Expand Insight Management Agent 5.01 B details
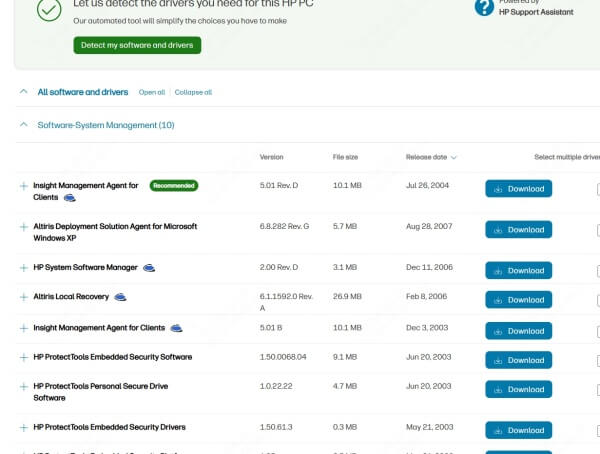Viewport: 600px width, 454px height. click(x=24, y=328)
